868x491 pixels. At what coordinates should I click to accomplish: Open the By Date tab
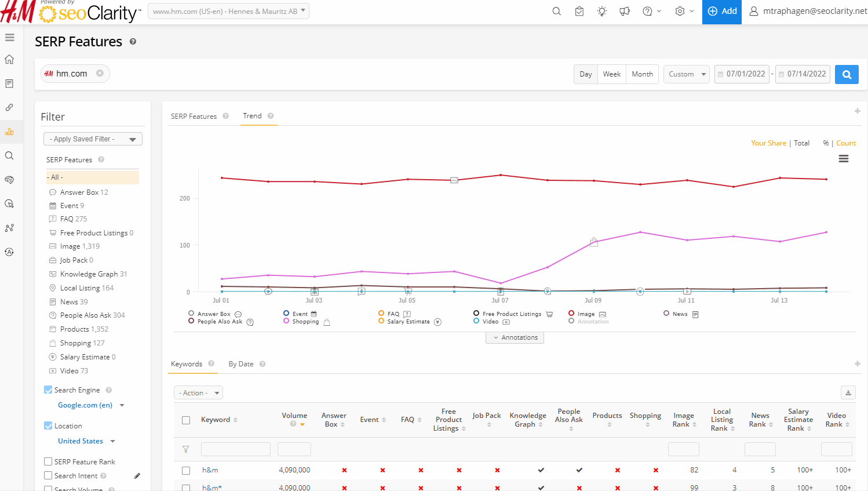click(x=241, y=364)
